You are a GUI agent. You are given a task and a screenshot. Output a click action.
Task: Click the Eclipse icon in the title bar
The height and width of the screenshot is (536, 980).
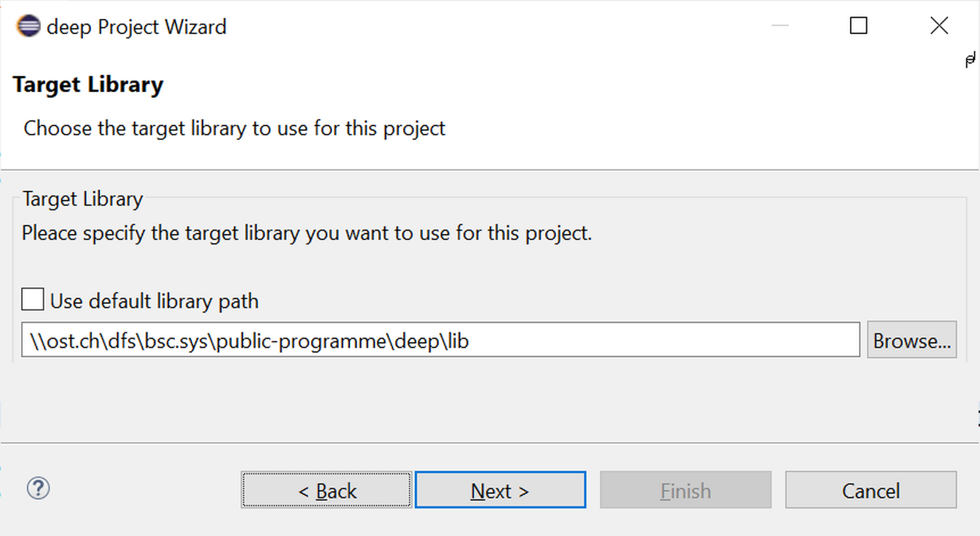(x=28, y=26)
